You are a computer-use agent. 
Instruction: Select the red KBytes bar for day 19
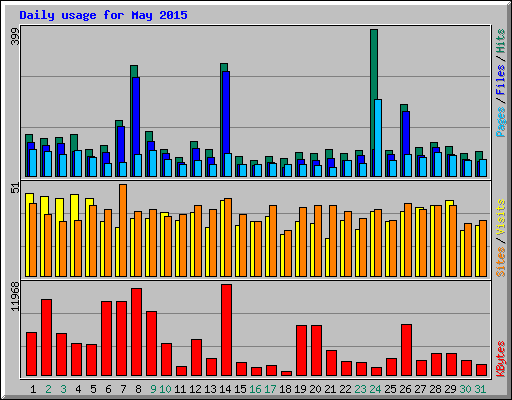[301, 351]
